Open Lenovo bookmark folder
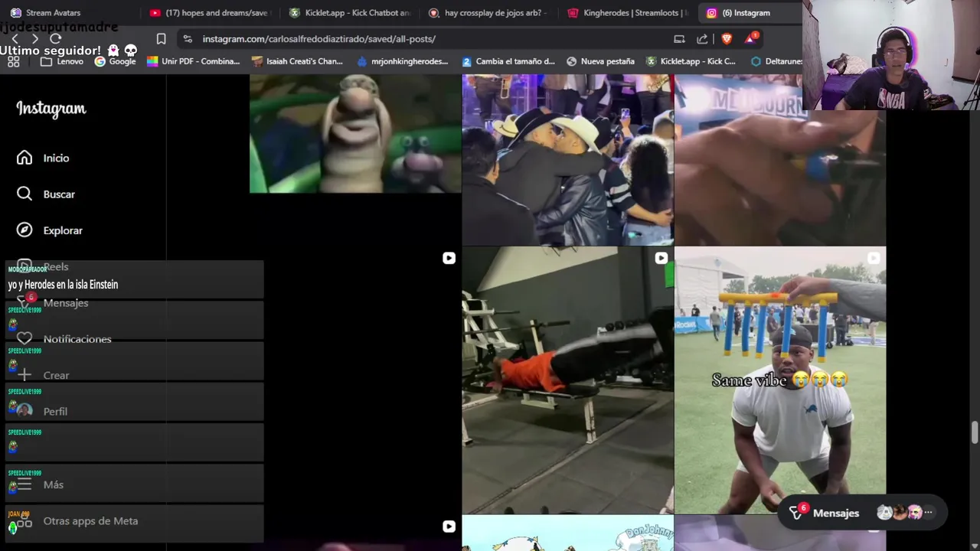The height and width of the screenshot is (551, 980). click(x=61, y=61)
